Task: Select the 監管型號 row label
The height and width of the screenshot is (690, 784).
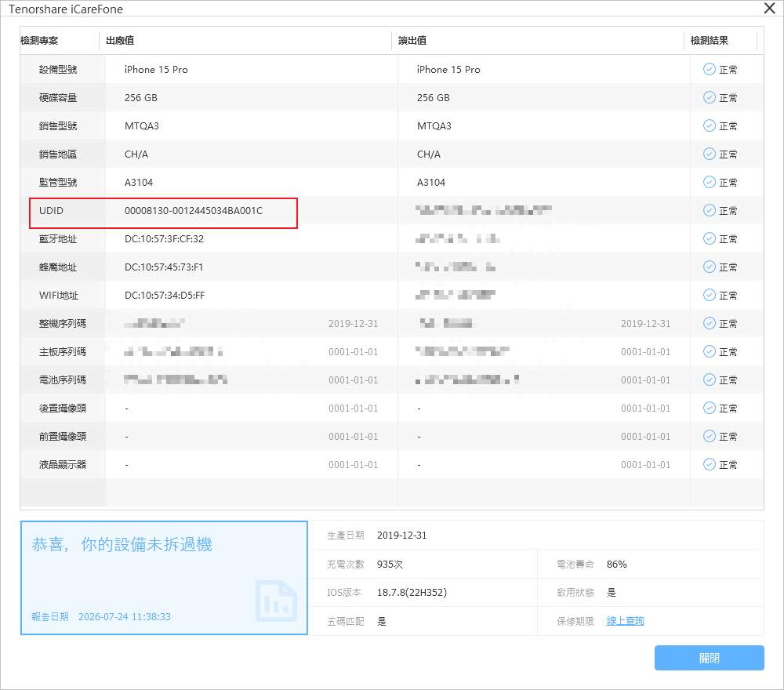Action: tap(58, 183)
